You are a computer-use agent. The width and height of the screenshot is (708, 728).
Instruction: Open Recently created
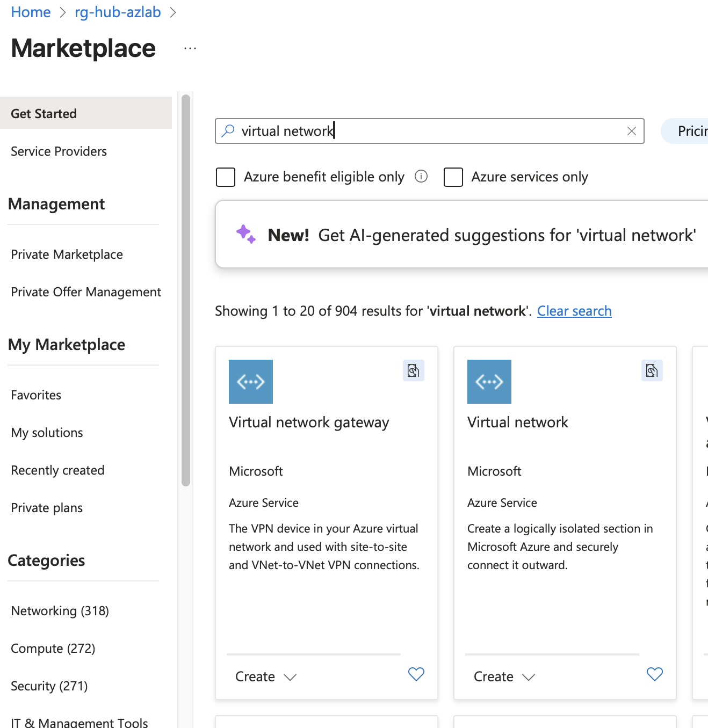click(57, 470)
